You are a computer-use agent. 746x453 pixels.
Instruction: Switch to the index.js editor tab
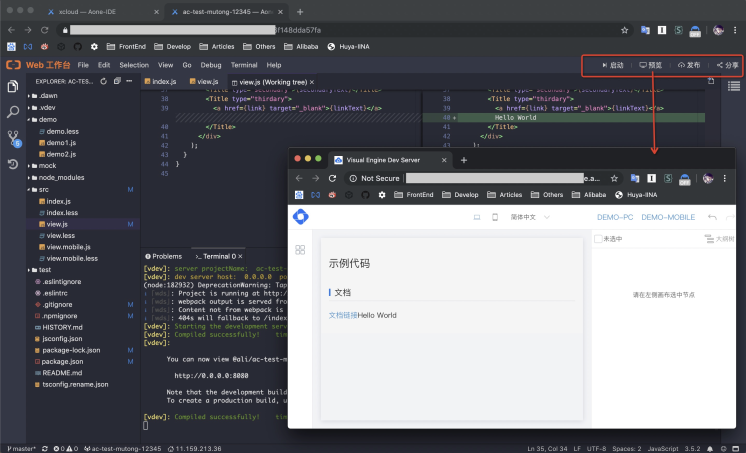click(x=160, y=82)
